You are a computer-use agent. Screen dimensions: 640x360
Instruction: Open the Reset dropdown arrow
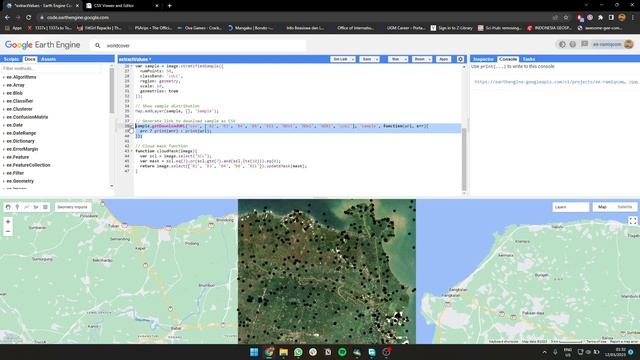point(430,59)
